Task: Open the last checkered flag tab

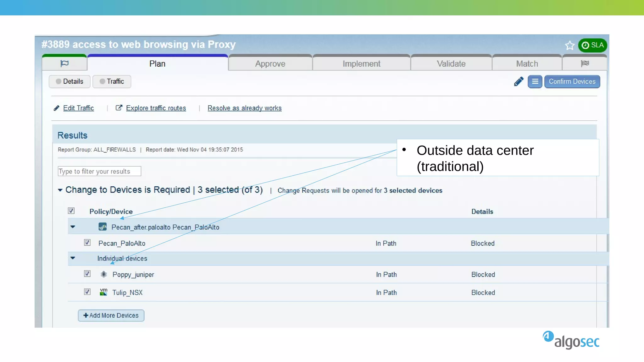Action: point(585,63)
